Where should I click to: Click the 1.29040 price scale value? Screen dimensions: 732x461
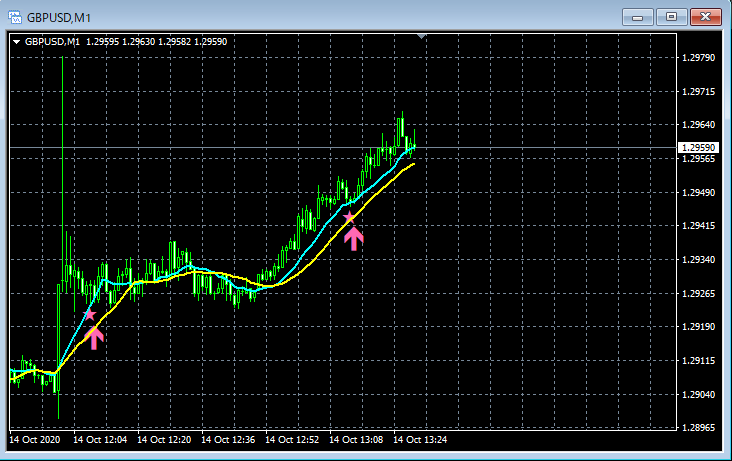698,395
